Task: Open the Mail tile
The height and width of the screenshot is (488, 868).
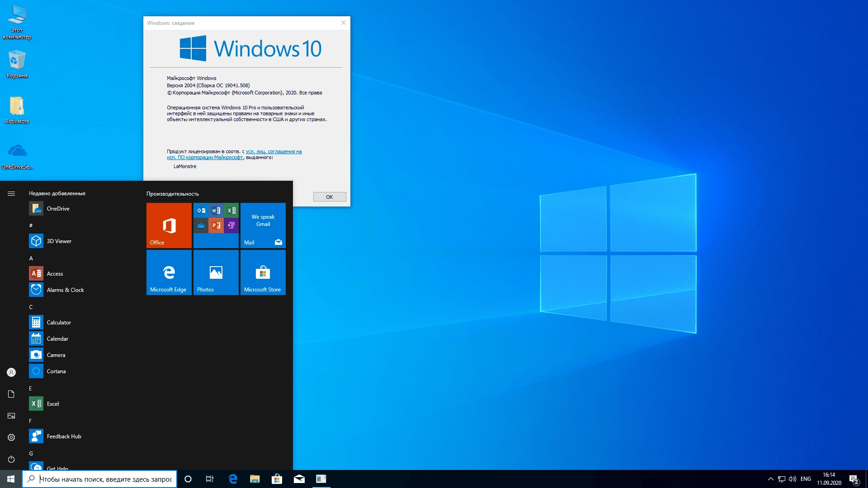Action: click(x=263, y=225)
